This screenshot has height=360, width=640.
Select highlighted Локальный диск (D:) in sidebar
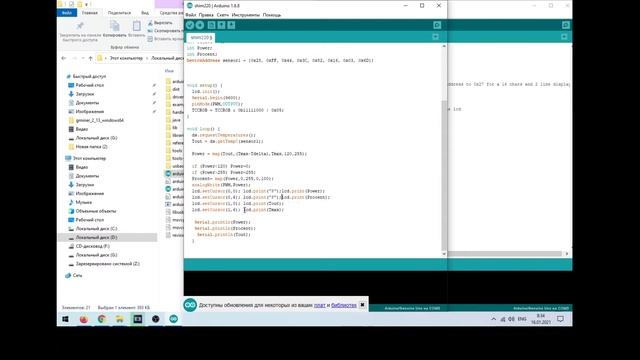pyautogui.click(x=108, y=238)
